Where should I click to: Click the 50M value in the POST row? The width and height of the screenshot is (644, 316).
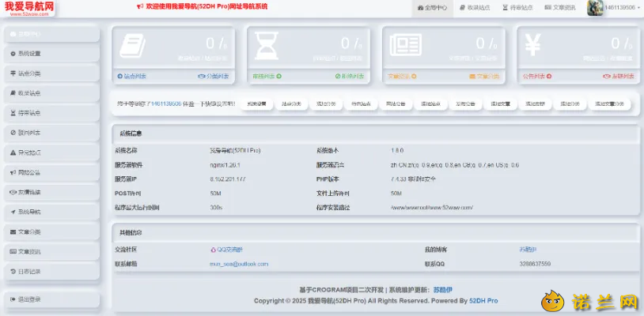pos(215,194)
